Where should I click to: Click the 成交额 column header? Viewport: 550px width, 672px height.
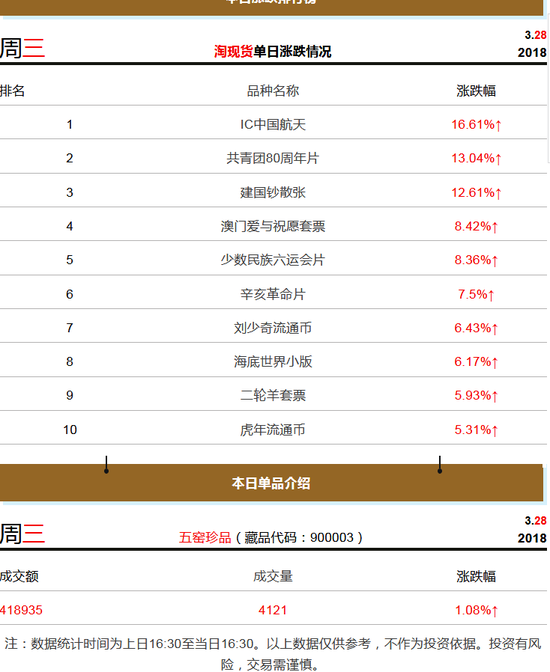point(19,576)
